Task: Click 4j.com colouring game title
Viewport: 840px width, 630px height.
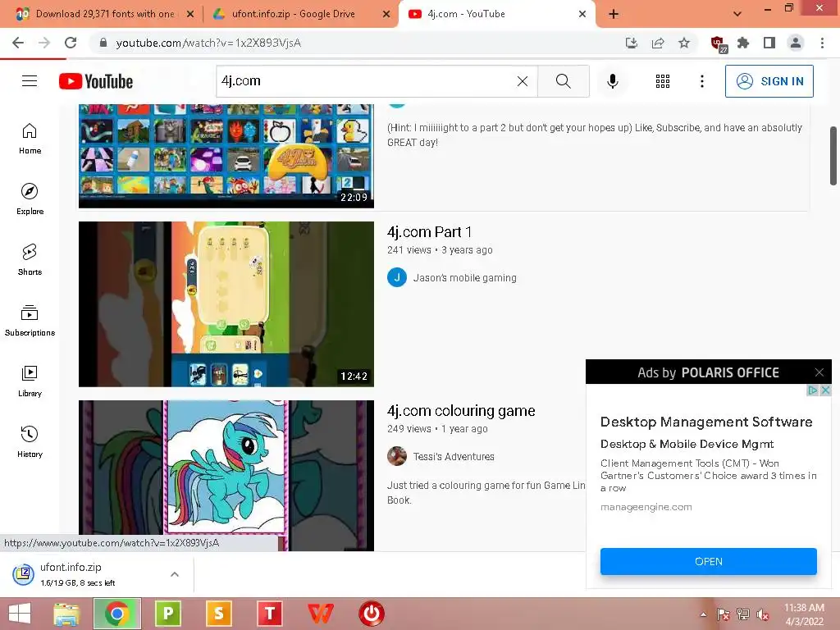Action: pyautogui.click(x=461, y=411)
